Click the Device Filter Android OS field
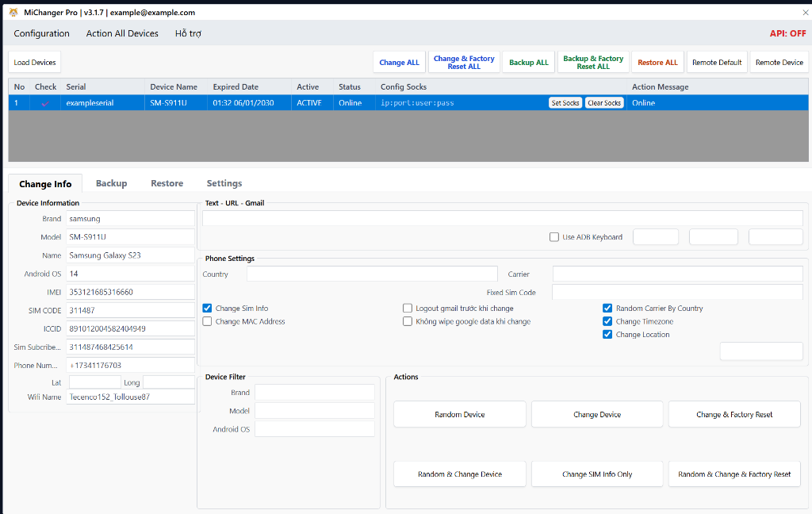 click(x=314, y=429)
